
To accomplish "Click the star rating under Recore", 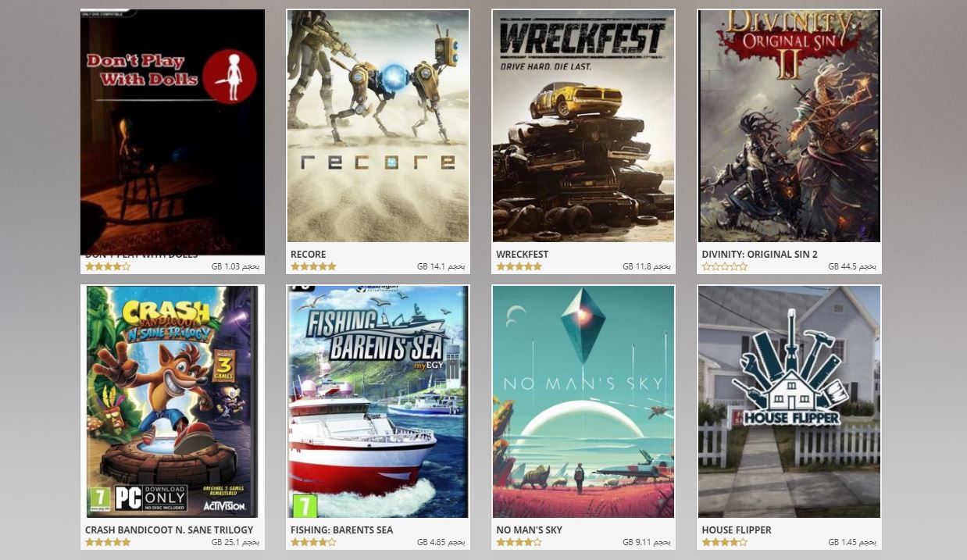I will click(313, 266).
